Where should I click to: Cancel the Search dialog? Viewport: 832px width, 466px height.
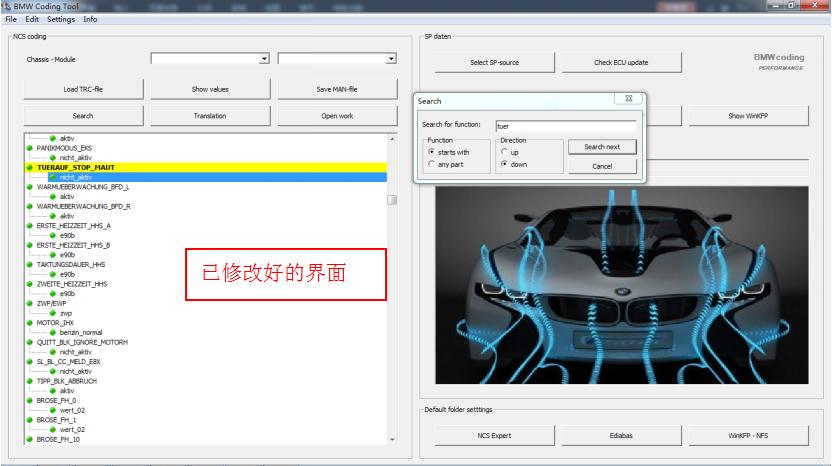click(602, 167)
